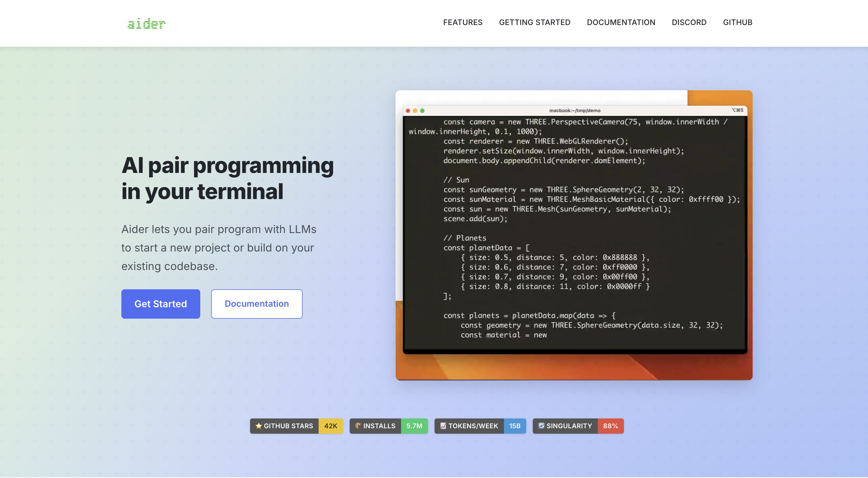Click the 5.7M installs value
This screenshot has height=478, width=868.
coord(414,426)
